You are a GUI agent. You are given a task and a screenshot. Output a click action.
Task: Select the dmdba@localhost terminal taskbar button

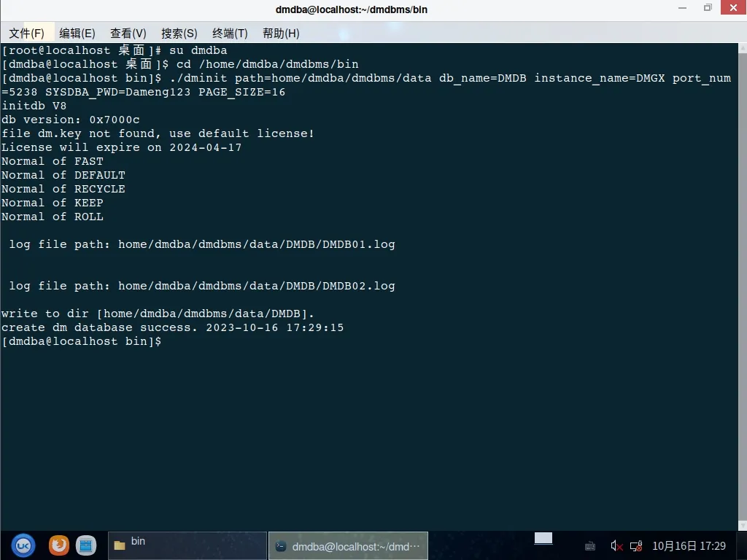click(x=348, y=546)
